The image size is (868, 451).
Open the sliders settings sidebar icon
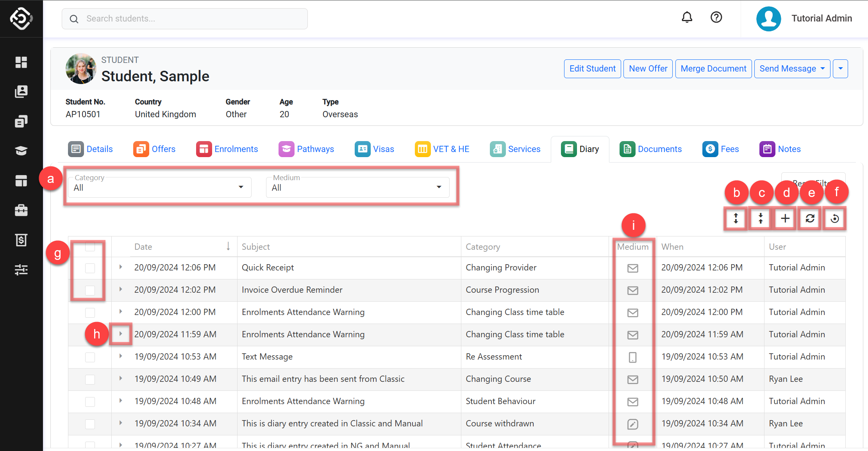(21, 270)
